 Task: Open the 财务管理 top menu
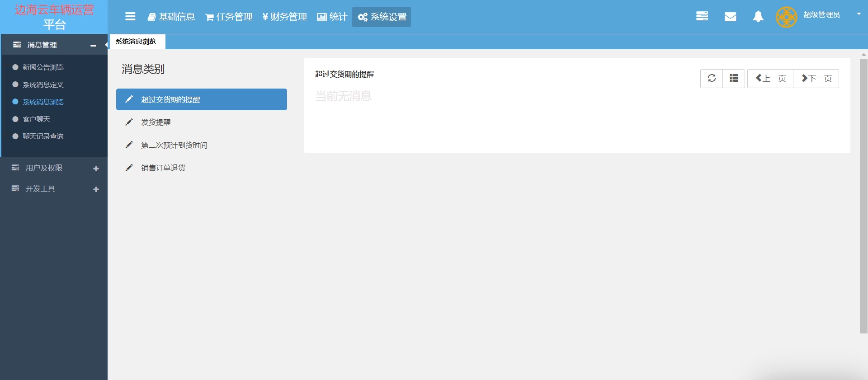coord(284,17)
